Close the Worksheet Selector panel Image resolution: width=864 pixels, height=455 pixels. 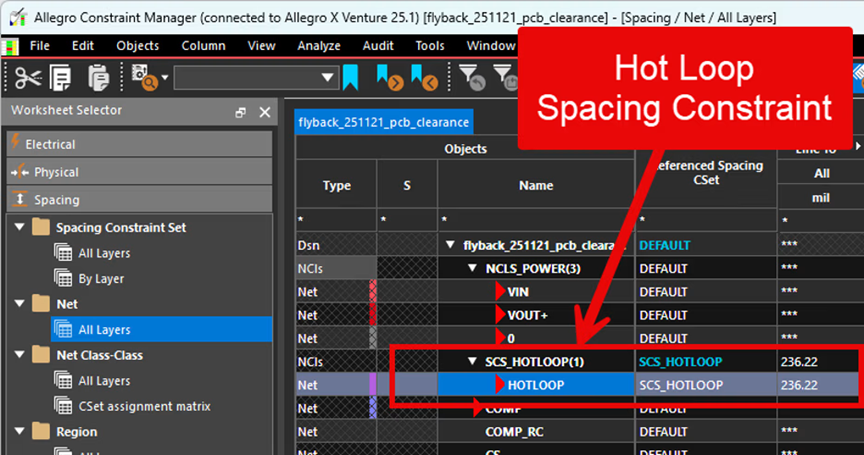tap(265, 112)
